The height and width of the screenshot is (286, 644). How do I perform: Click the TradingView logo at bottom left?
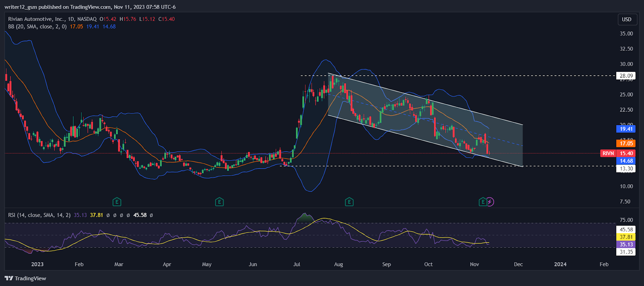[25, 278]
